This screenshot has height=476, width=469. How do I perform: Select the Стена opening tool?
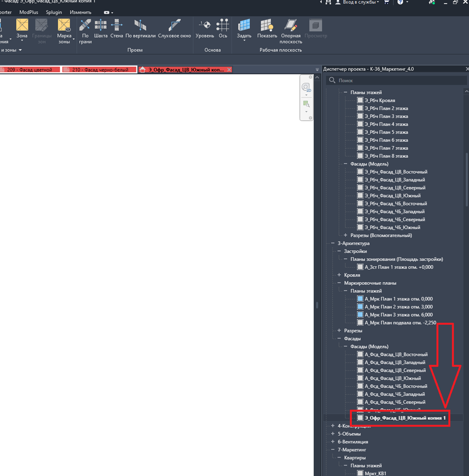(x=117, y=28)
